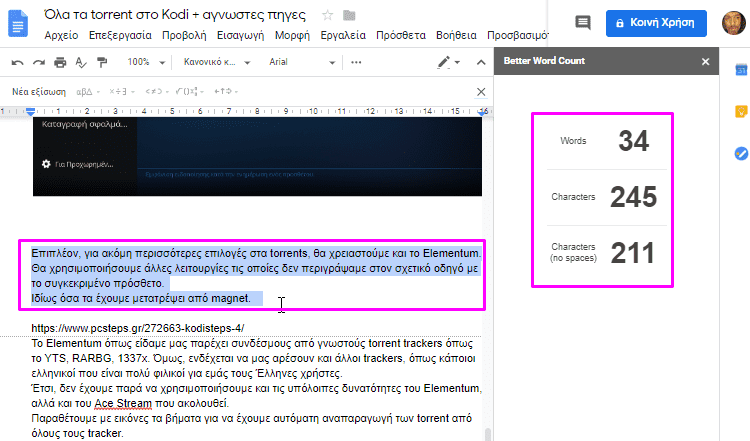Open the Arial font dropdown
The width and height of the screenshot is (750, 441).
pos(302,62)
